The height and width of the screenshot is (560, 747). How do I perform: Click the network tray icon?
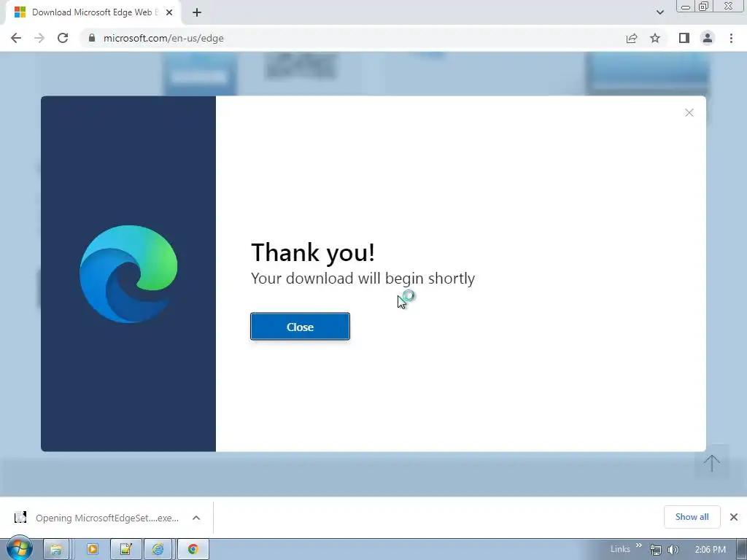pyautogui.click(x=656, y=550)
